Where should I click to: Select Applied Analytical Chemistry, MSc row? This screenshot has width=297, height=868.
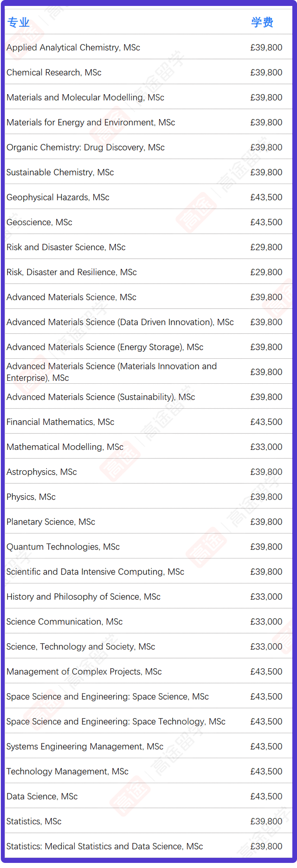(x=149, y=47)
